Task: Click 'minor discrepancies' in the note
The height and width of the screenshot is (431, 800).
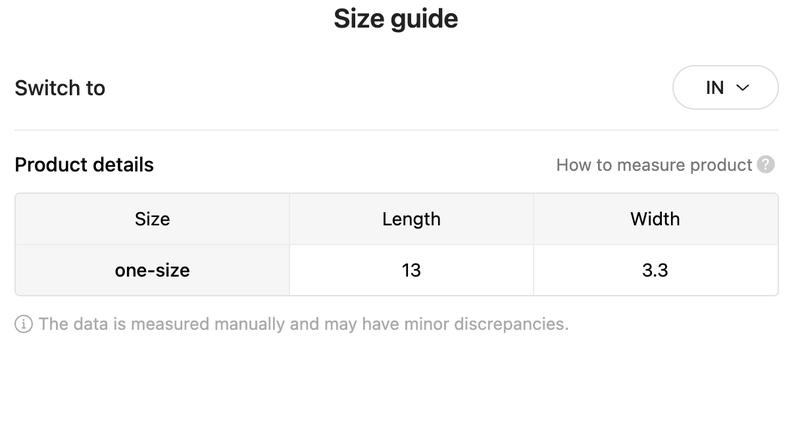Action: pyautogui.click(x=486, y=324)
